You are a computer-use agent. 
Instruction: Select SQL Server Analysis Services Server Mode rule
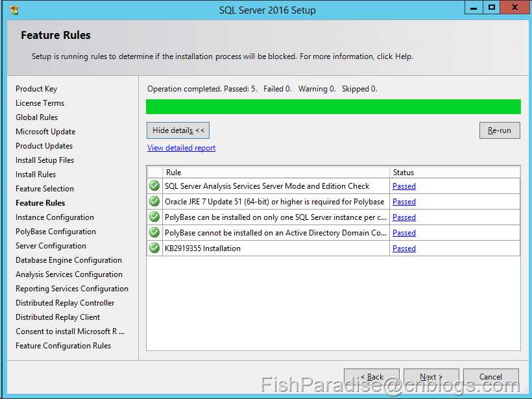coord(267,186)
